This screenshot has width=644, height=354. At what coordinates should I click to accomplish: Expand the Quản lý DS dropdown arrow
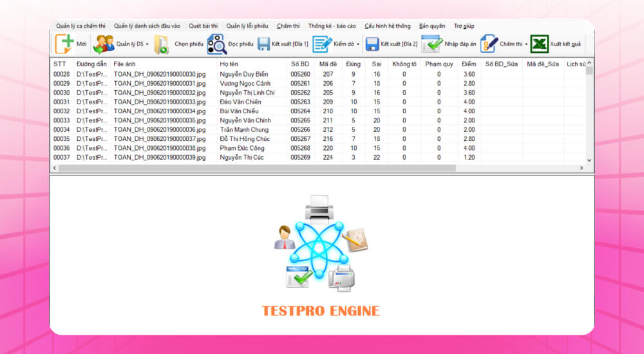coord(147,44)
